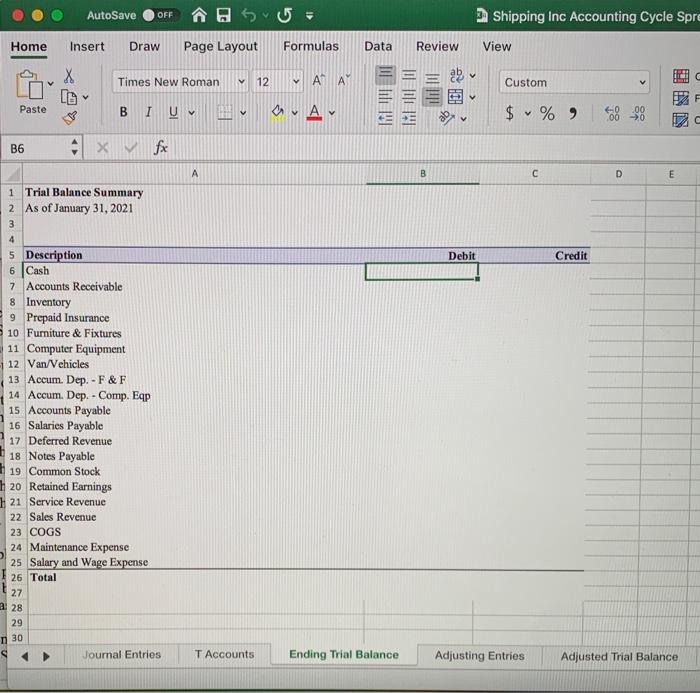
Task: Open the Formulas ribbon tab
Action: (311, 46)
